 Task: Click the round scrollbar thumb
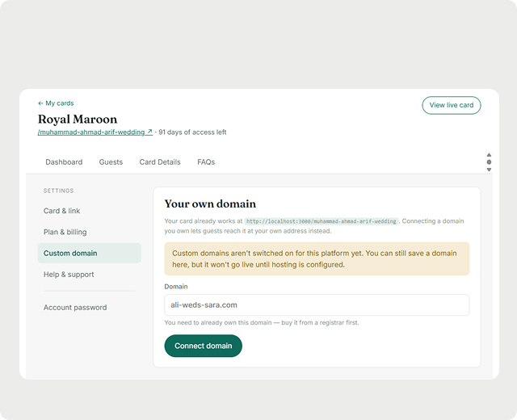point(489,162)
